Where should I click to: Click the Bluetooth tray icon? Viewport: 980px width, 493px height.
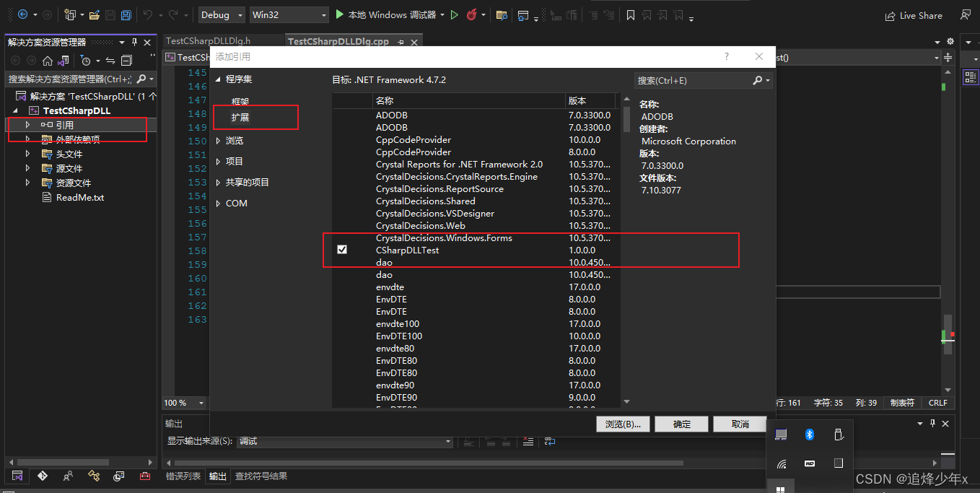(810, 435)
